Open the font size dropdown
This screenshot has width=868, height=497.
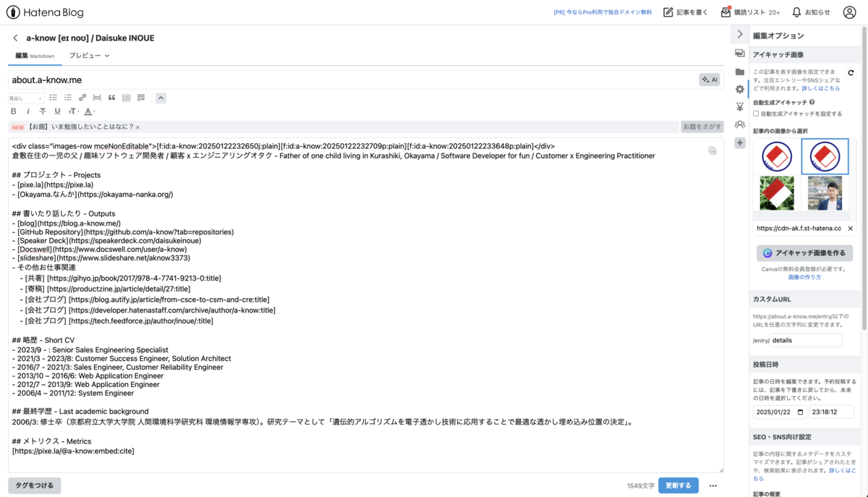(73, 111)
